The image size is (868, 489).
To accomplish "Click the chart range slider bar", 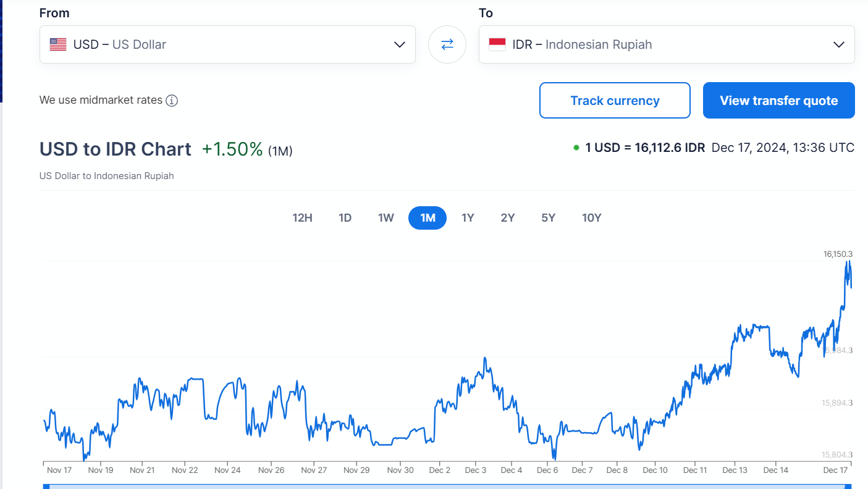I will pos(448,486).
